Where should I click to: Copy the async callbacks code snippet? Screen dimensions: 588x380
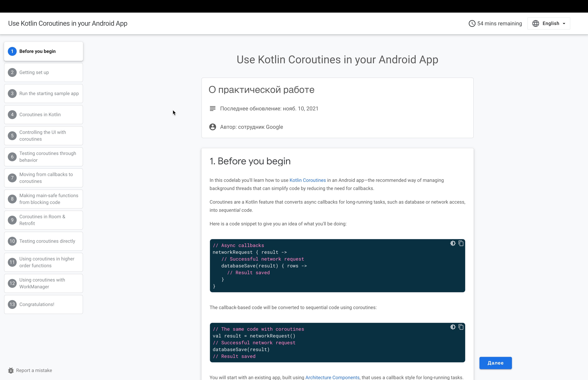coord(461,243)
